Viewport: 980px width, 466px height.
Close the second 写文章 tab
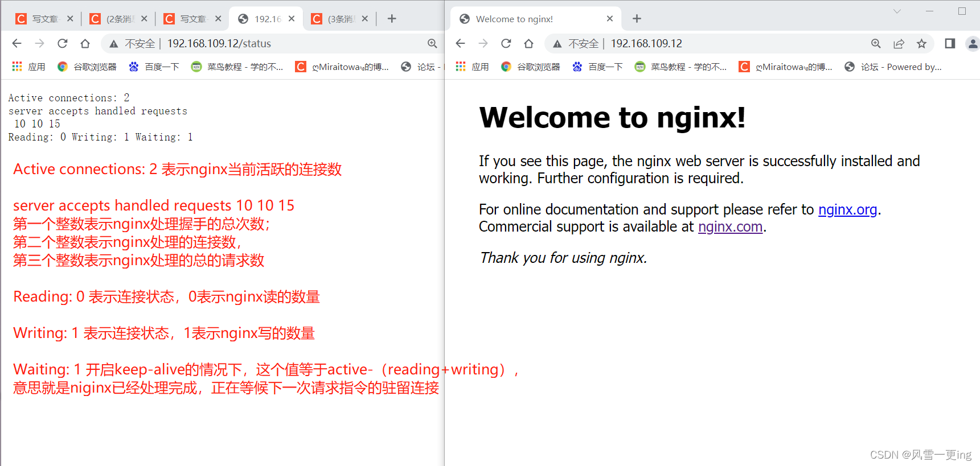(218, 19)
